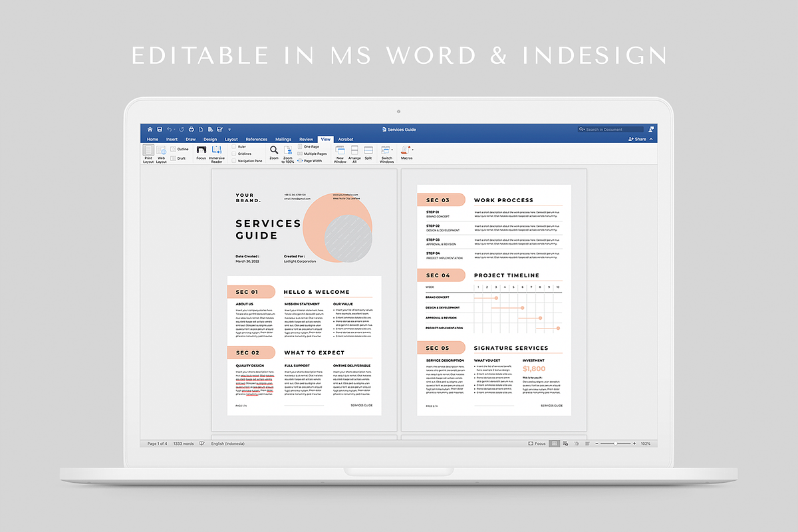The width and height of the screenshot is (798, 532).
Task: Zoom in with the plus icon
Action: pos(634,444)
